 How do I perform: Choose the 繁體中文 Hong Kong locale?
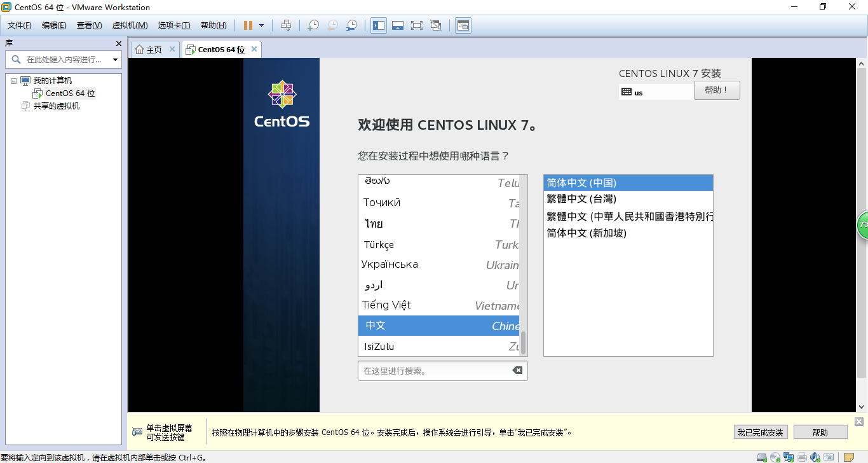point(628,216)
